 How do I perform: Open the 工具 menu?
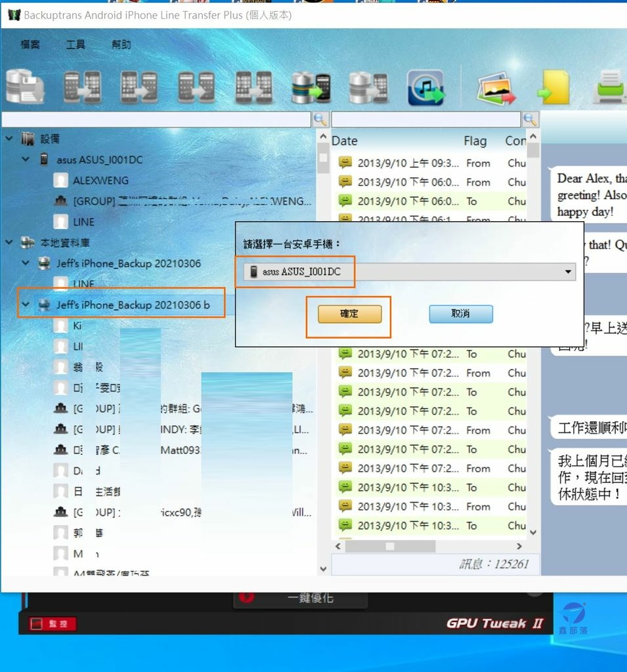(76, 45)
